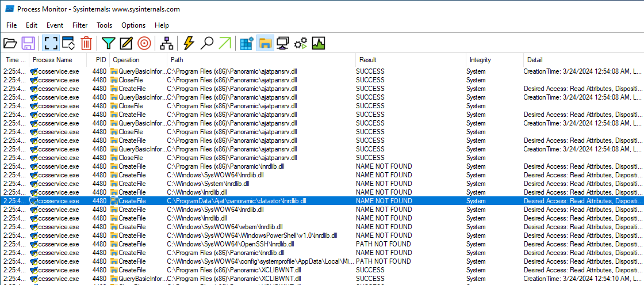Click the lightning bolt Process Activity Summary icon

pyautogui.click(x=189, y=43)
